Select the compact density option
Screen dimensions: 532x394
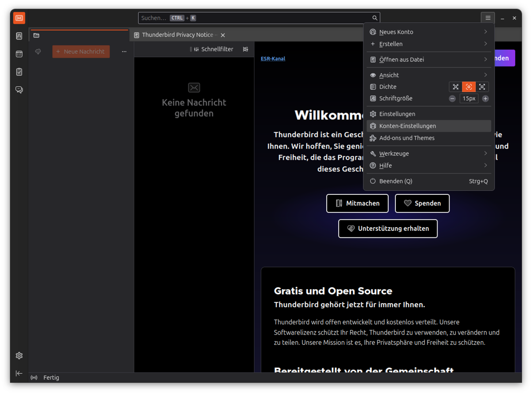point(455,87)
